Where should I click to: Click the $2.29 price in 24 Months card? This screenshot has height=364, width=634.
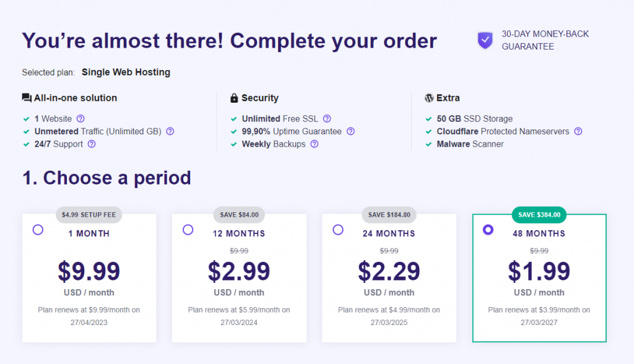(x=389, y=271)
